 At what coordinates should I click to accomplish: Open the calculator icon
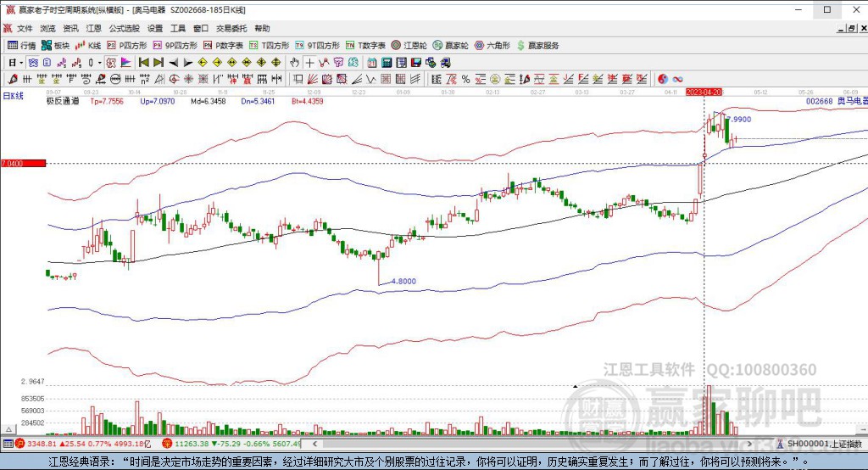click(x=387, y=63)
